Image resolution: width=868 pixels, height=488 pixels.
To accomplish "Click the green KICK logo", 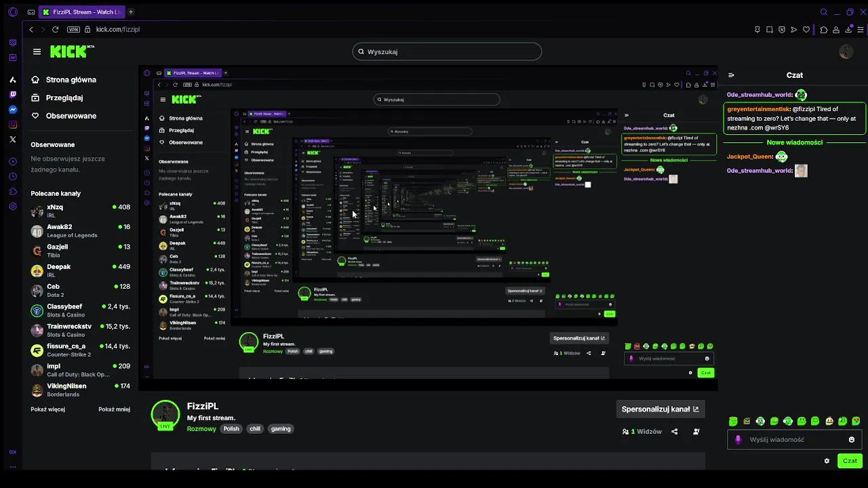I will coord(72,52).
